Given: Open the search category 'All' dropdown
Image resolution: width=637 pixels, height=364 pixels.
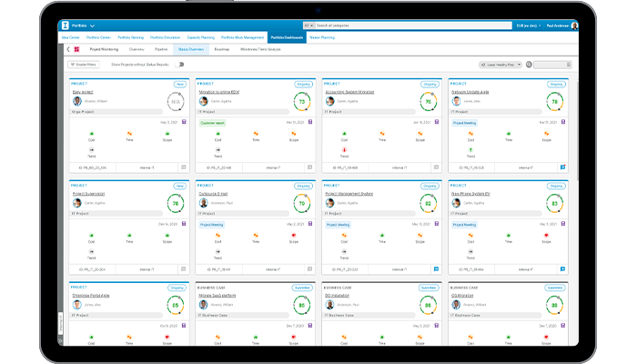Looking at the screenshot, I should click(308, 25).
